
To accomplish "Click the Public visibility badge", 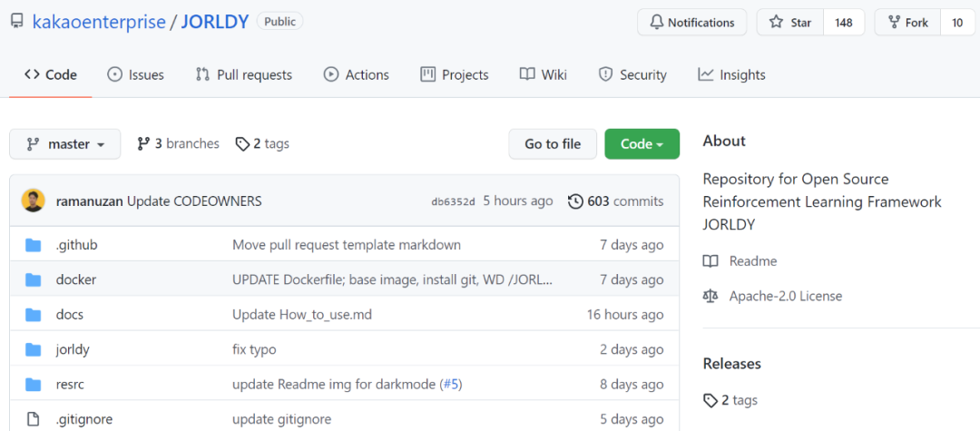I will pos(280,22).
